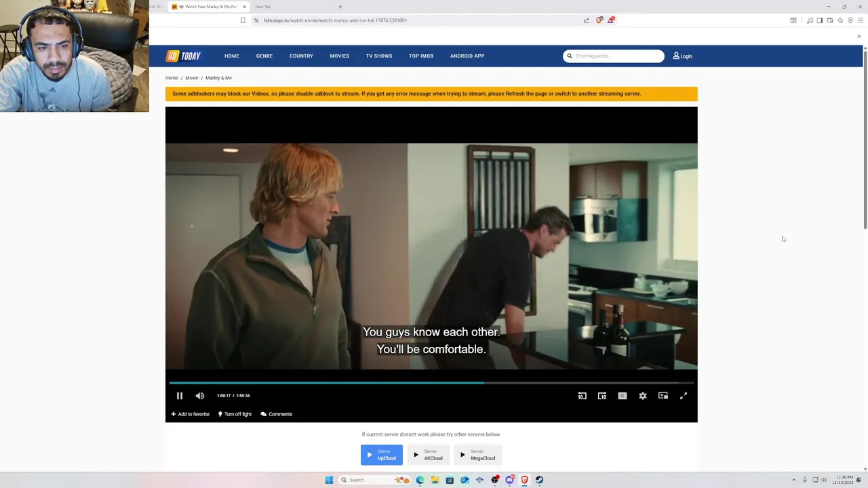The width and height of the screenshot is (868, 488).
Task: Close the Marley & Me browser tab
Action: tap(244, 7)
